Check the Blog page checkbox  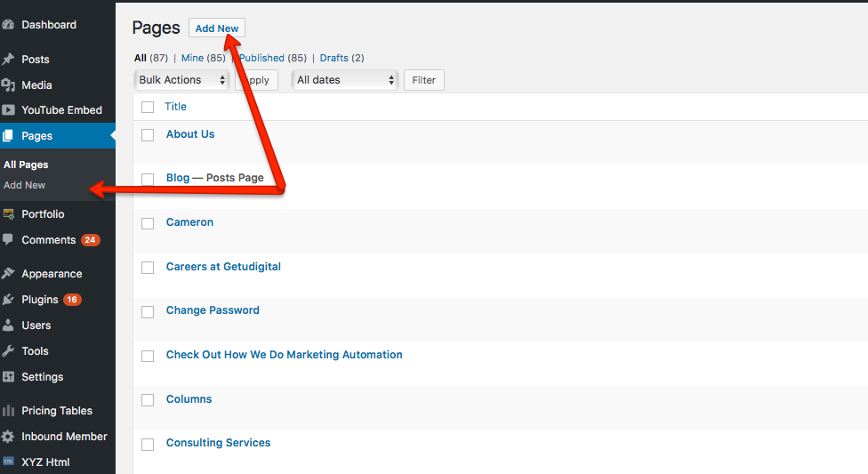pos(148,179)
